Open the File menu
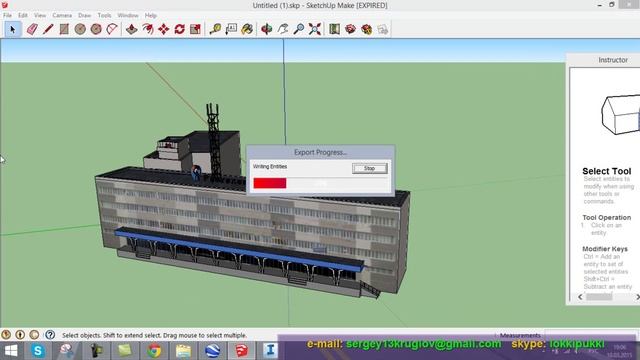Screen dimensions: 640x360 click(7, 15)
